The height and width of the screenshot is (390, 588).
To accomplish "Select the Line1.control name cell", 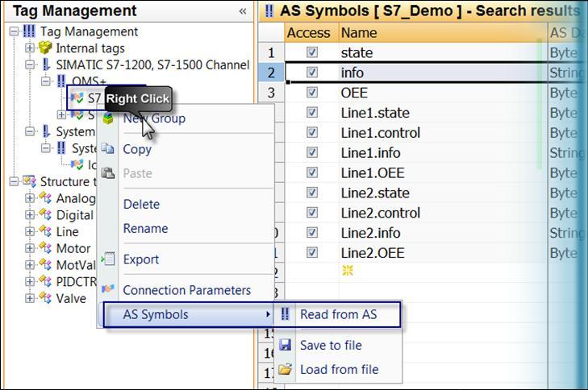I will tap(443, 133).
